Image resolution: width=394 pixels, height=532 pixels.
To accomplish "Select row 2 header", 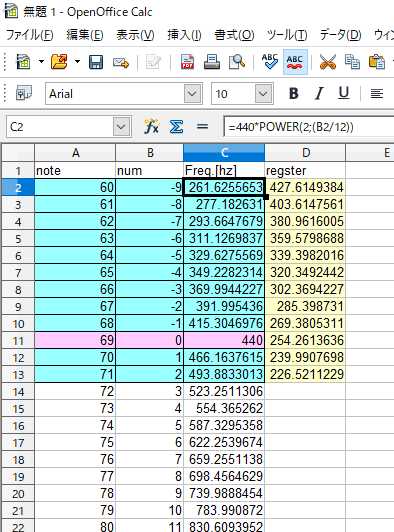I will [x=18, y=187].
